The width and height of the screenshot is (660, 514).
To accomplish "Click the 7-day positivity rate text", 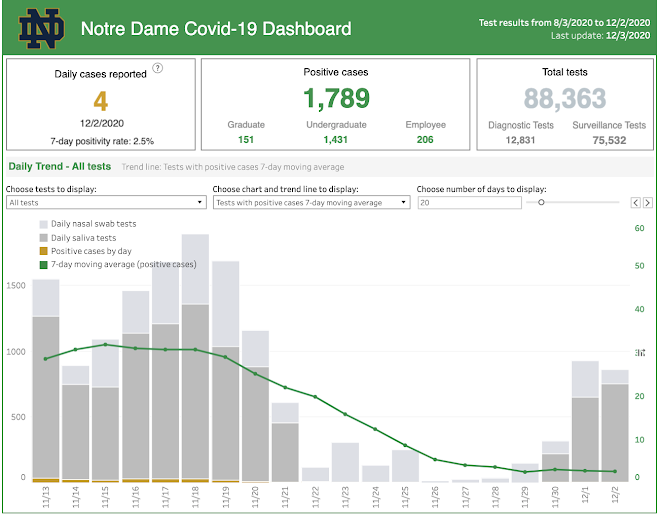I will click(102, 141).
